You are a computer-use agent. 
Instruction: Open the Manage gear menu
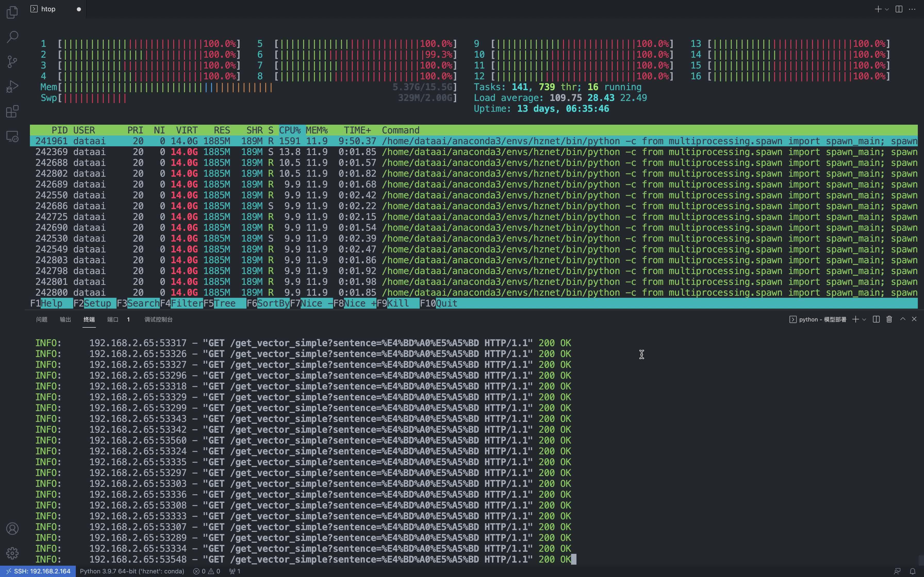[12, 553]
